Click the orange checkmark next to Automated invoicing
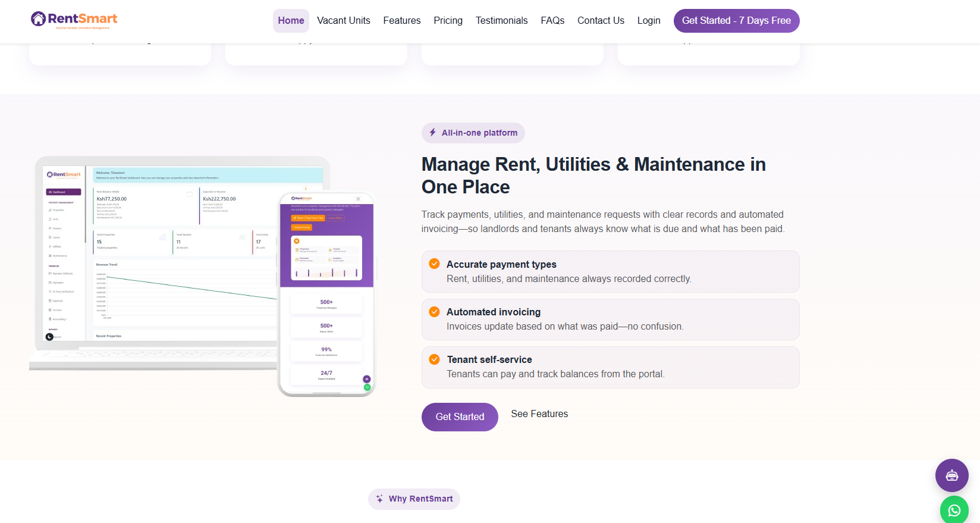The width and height of the screenshot is (980, 523). tap(435, 312)
